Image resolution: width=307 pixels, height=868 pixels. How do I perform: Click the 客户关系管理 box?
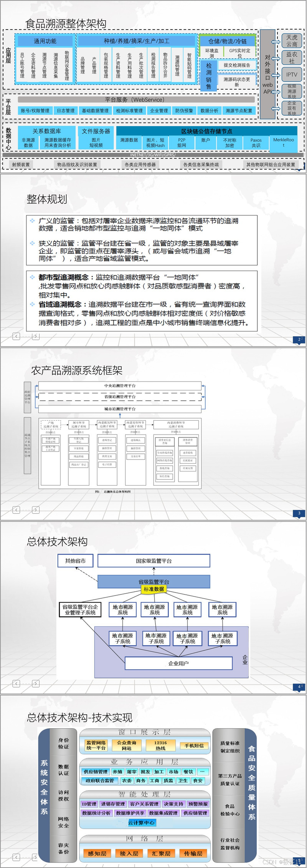click(144, 804)
